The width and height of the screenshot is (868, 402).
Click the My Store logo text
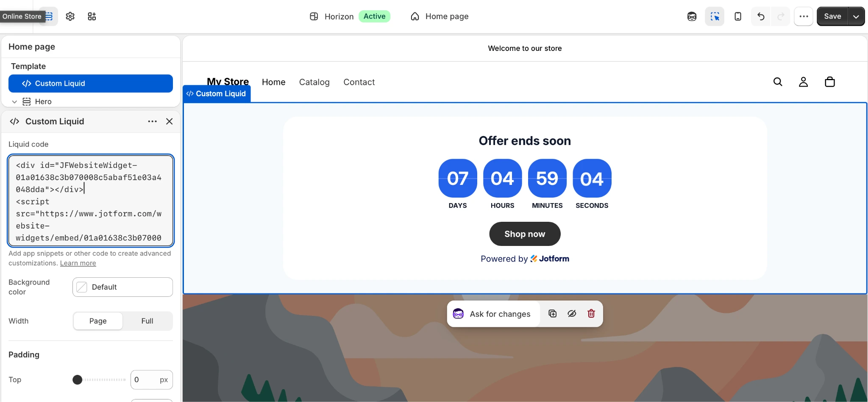pos(228,81)
